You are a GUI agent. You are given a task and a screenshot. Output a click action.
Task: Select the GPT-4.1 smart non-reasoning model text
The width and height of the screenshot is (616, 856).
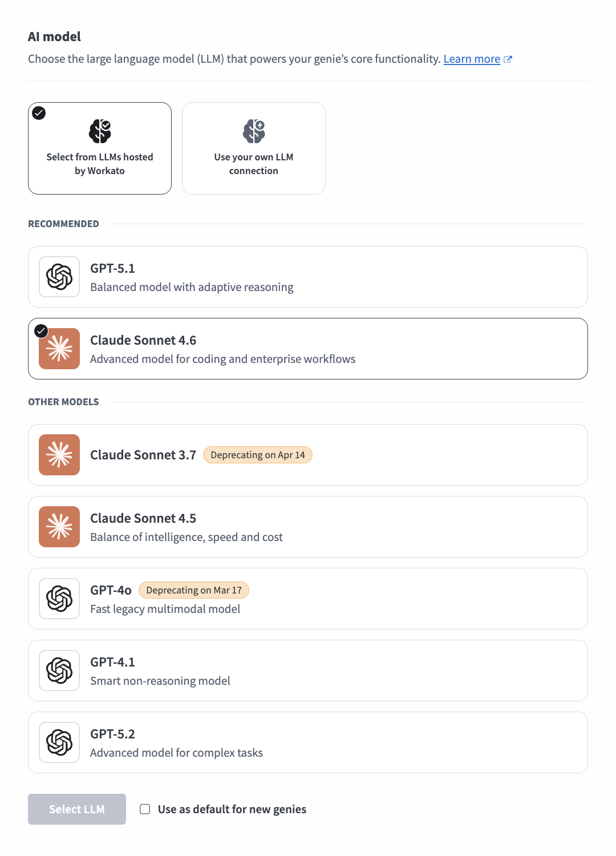point(160,681)
